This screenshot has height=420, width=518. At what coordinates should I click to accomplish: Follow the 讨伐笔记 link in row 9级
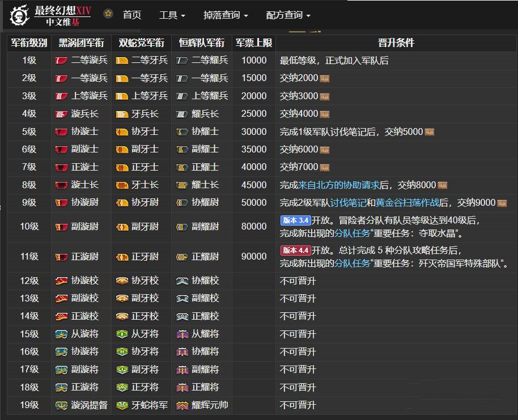coord(348,202)
